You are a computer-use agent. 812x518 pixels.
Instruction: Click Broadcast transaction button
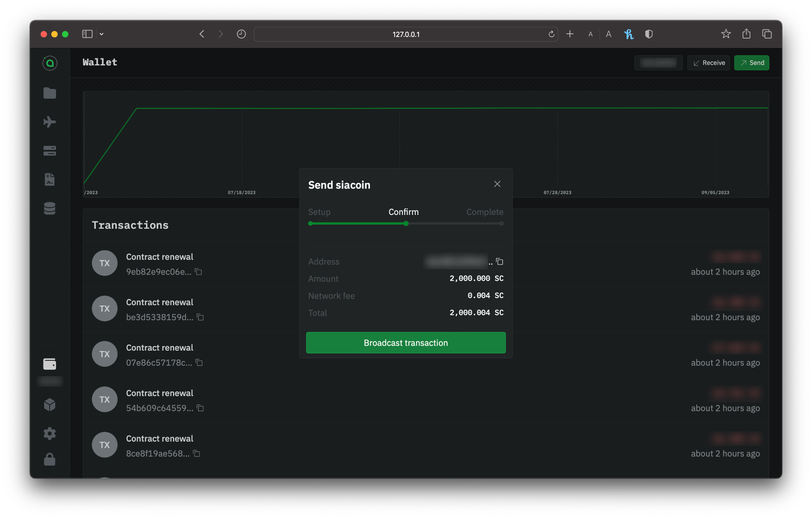(x=406, y=342)
